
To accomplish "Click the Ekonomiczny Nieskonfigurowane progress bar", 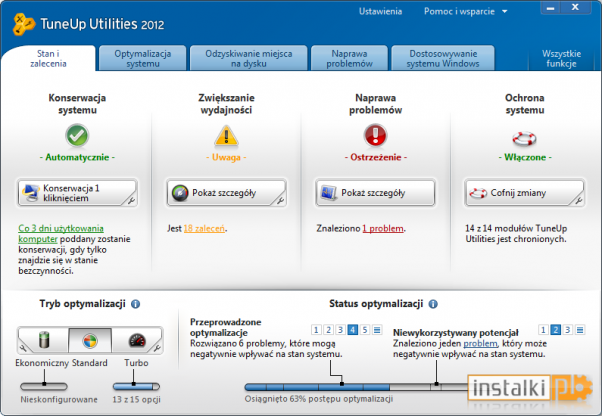I will pos(44,386).
